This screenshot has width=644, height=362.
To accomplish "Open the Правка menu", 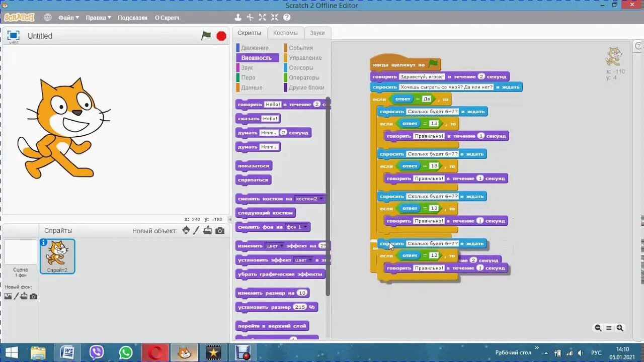I will (x=98, y=18).
